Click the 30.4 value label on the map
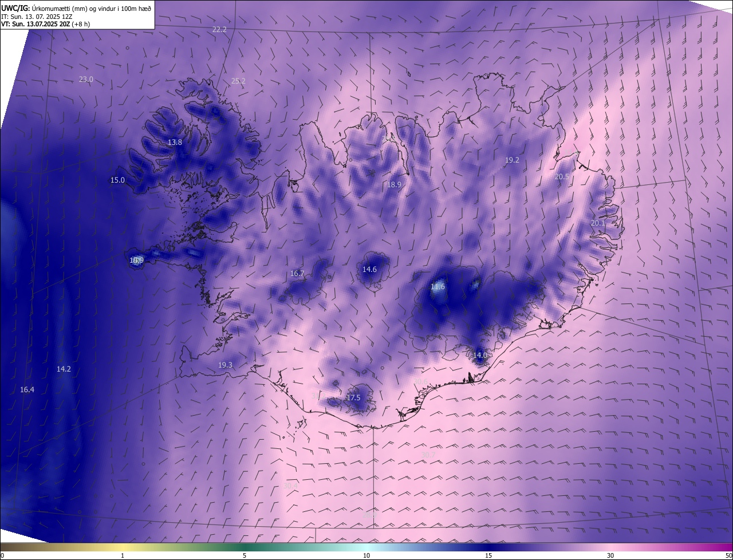Viewport: 733px width, 560px height. point(290,486)
